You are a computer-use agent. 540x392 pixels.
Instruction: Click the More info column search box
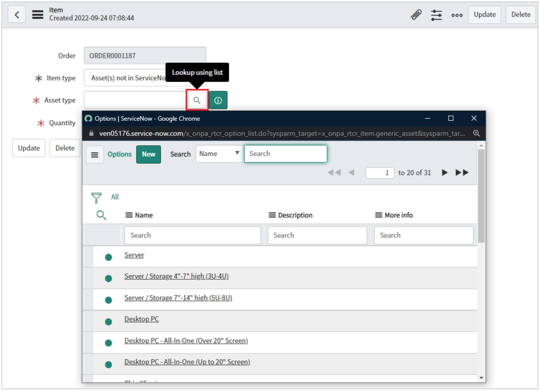tap(424, 235)
